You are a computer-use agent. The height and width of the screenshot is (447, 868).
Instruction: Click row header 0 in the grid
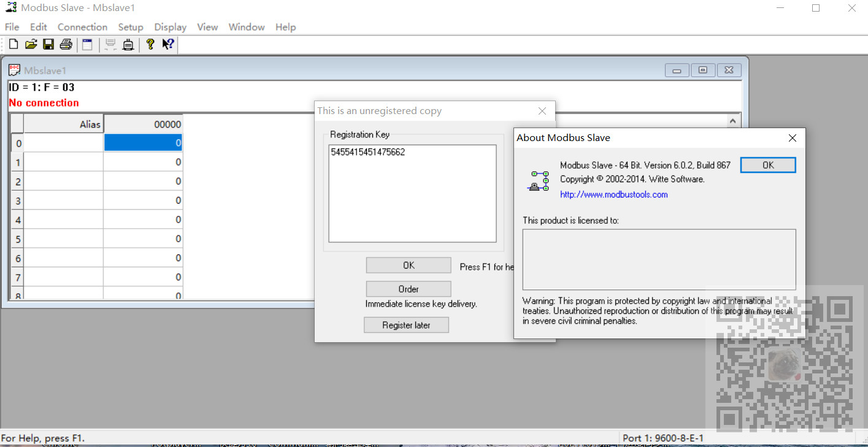coord(18,143)
